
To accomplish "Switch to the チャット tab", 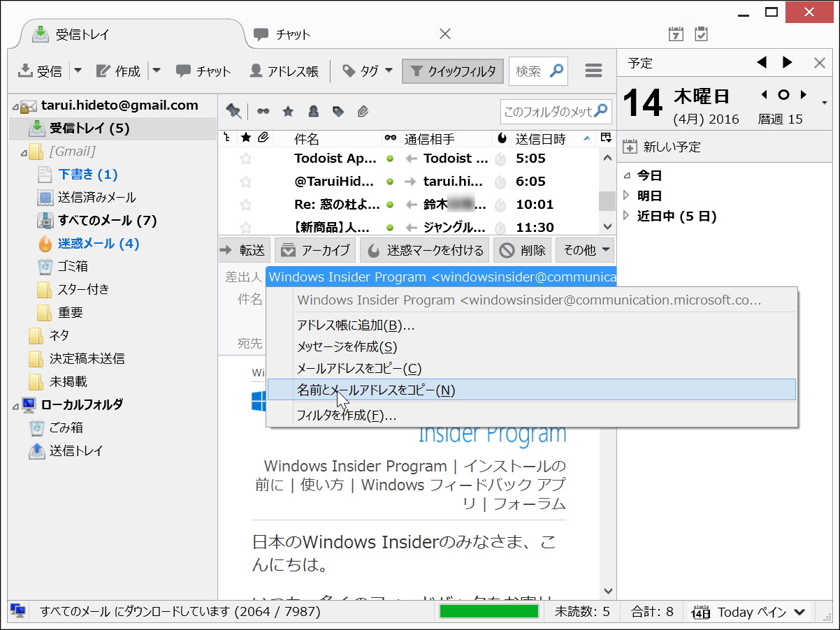I will point(294,33).
